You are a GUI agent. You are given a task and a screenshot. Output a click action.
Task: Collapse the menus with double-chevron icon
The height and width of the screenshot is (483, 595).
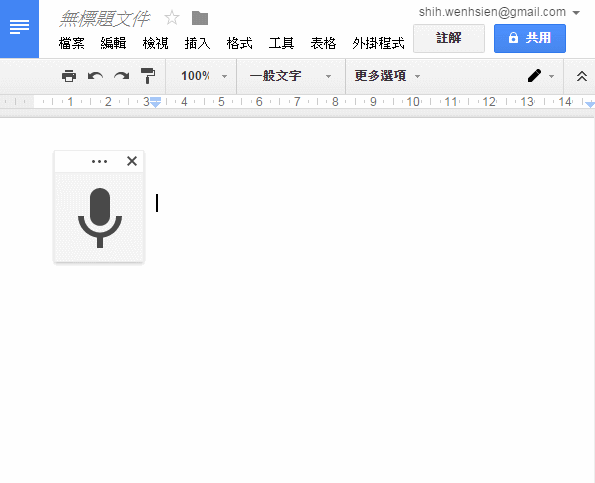click(x=582, y=76)
